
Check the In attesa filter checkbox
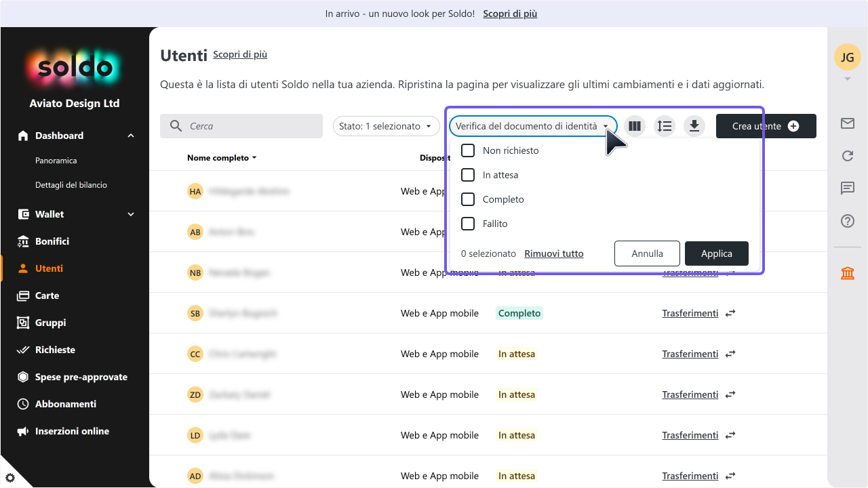point(468,175)
